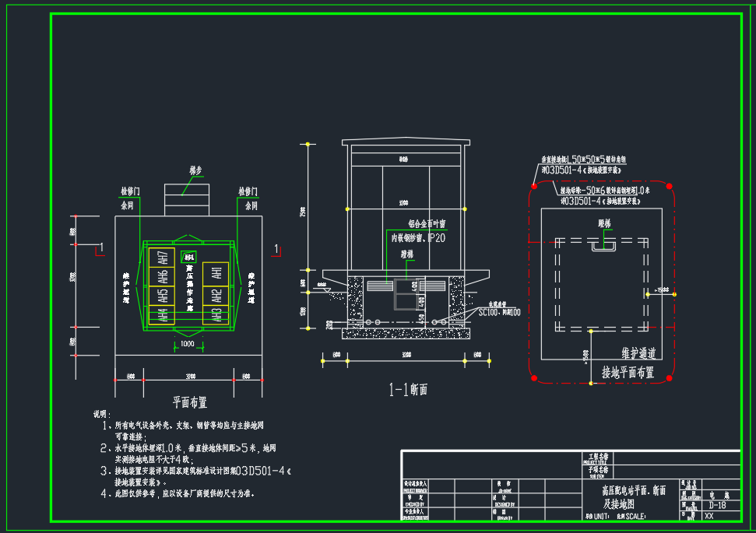This screenshot has height=533, width=756.
Task: Select the 平面布置 plan title text
Action: coord(189,402)
